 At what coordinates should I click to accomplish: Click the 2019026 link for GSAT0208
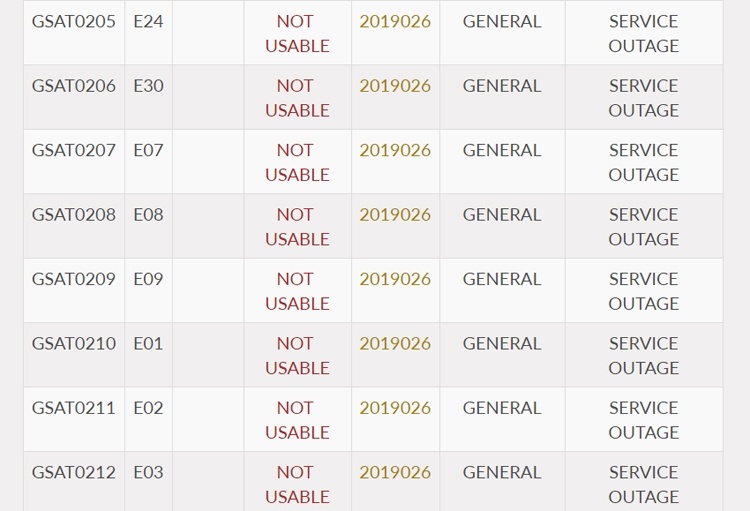click(x=395, y=215)
